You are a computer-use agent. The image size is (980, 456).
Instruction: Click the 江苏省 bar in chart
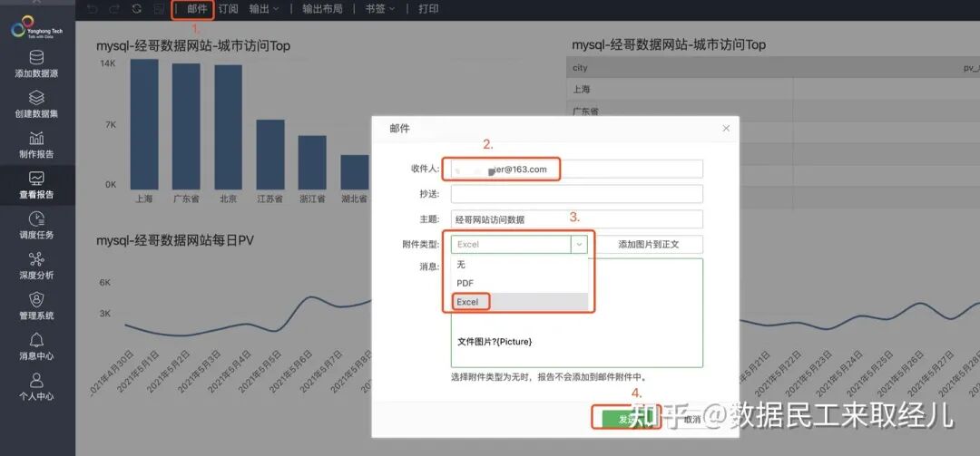[270, 154]
